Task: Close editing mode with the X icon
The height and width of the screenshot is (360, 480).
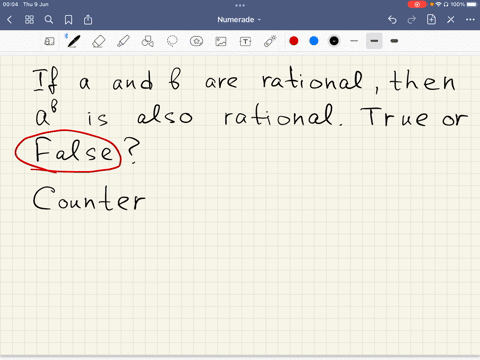Action: pyautogui.click(x=451, y=20)
